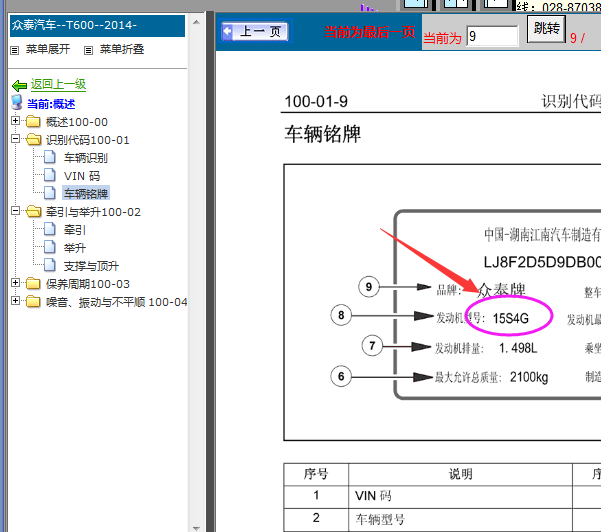The width and height of the screenshot is (601, 532).
Task: Select the 牵引与举升100-02 folder
Action: pos(93,212)
